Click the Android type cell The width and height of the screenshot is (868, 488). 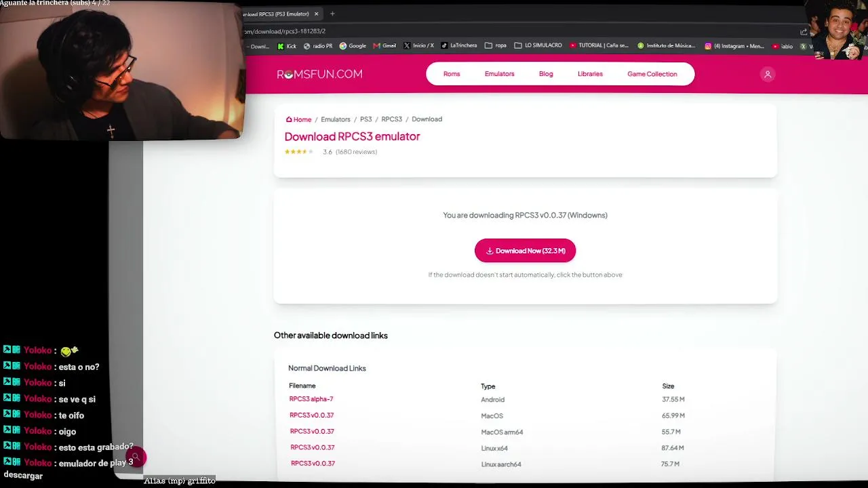click(x=493, y=400)
